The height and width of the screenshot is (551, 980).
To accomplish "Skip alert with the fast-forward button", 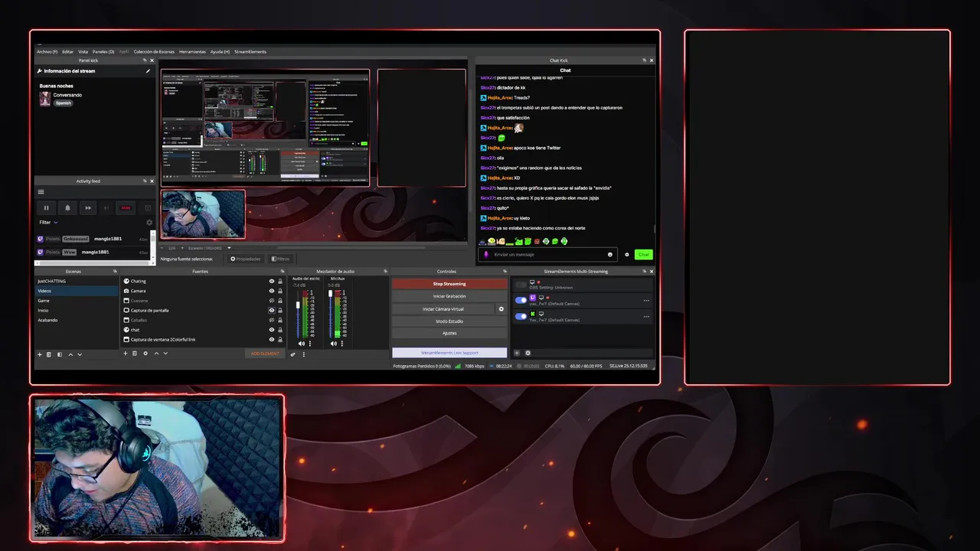I will (88, 207).
